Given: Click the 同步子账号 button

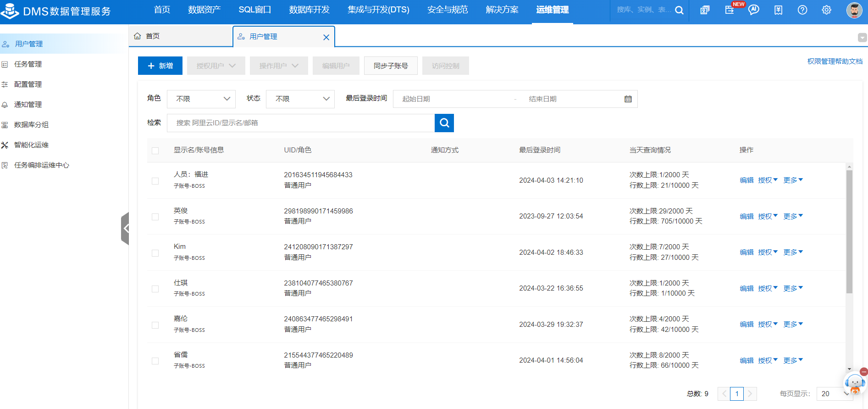Looking at the screenshot, I should coord(391,66).
